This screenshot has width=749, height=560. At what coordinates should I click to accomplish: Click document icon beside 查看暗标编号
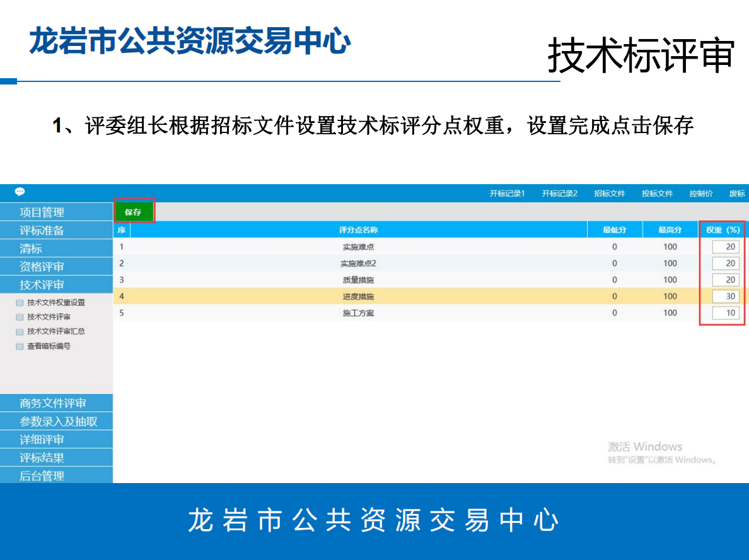pyautogui.click(x=20, y=346)
